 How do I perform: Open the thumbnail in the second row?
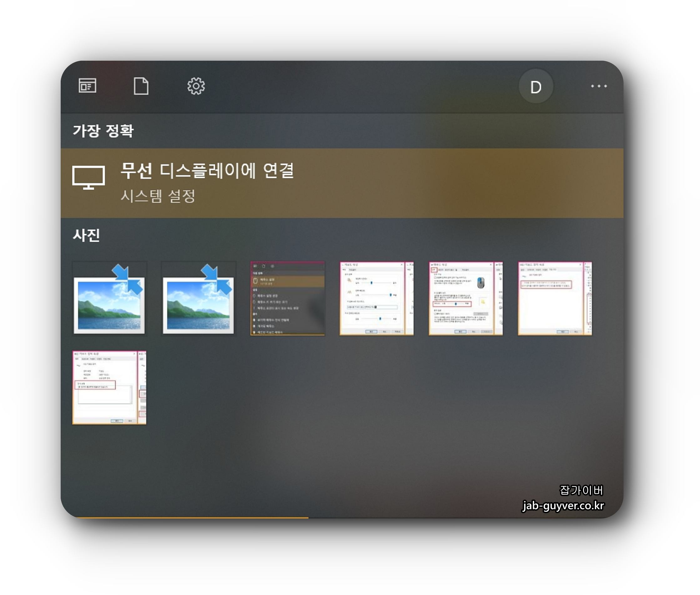coord(109,388)
